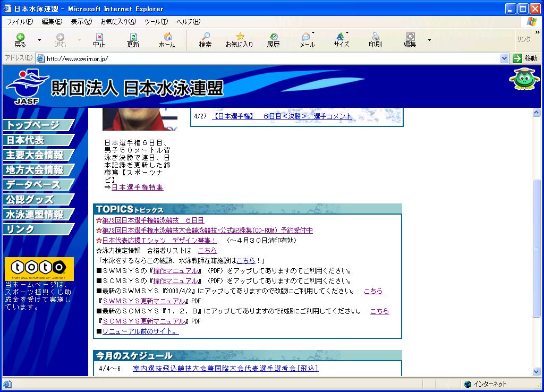544x392 pixels.
Task: Click the Internet zone (インターネット) status icon
Action: coord(467,384)
